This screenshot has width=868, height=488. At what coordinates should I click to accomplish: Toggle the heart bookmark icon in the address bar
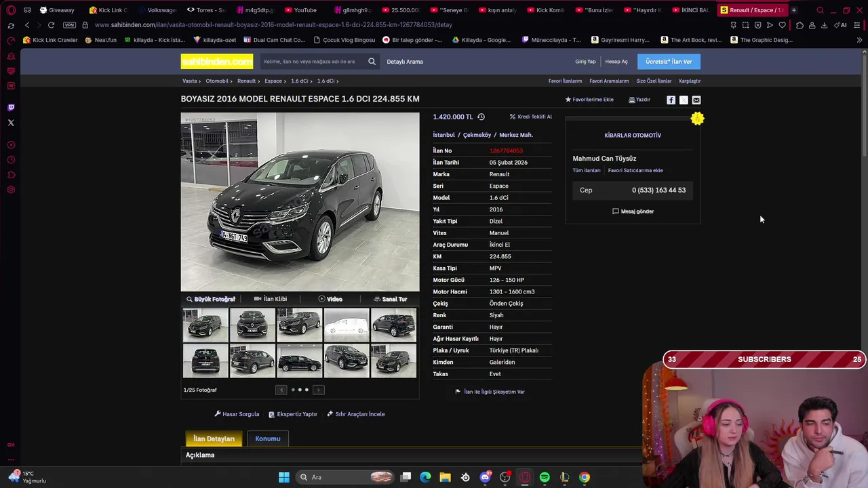782,25
